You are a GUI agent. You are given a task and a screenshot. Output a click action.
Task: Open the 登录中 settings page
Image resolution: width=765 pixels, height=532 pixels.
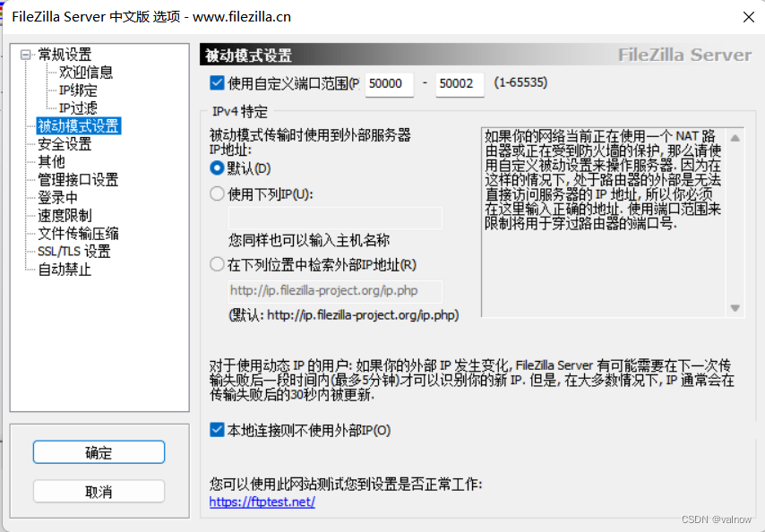(x=57, y=198)
